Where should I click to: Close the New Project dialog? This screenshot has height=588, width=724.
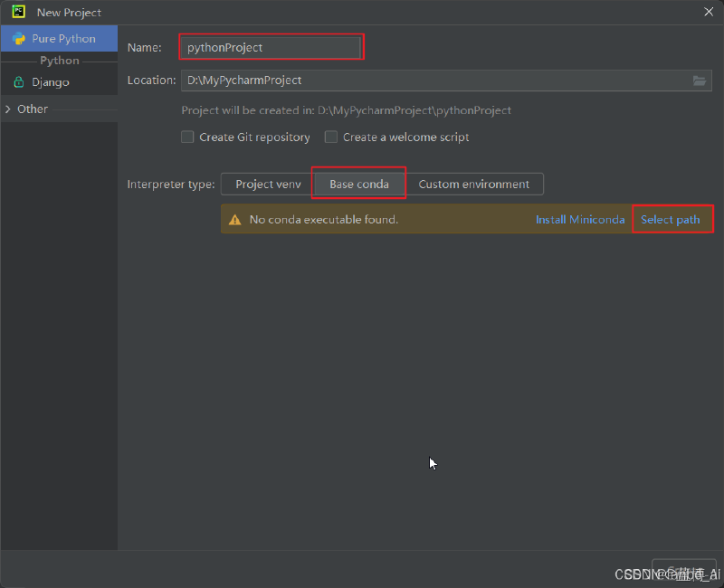pyautogui.click(x=709, y=12)
